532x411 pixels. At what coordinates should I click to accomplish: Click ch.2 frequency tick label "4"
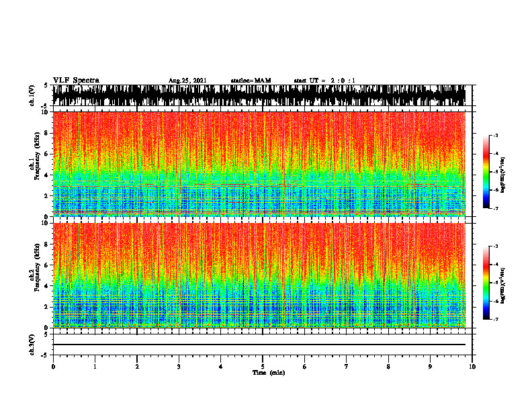(47, 286)
